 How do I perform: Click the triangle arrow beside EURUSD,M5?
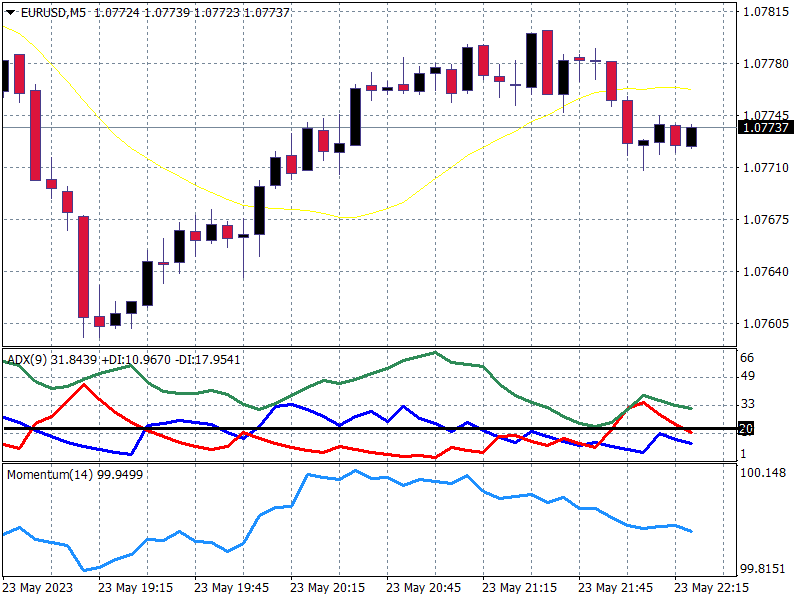(x=10, y=11)
